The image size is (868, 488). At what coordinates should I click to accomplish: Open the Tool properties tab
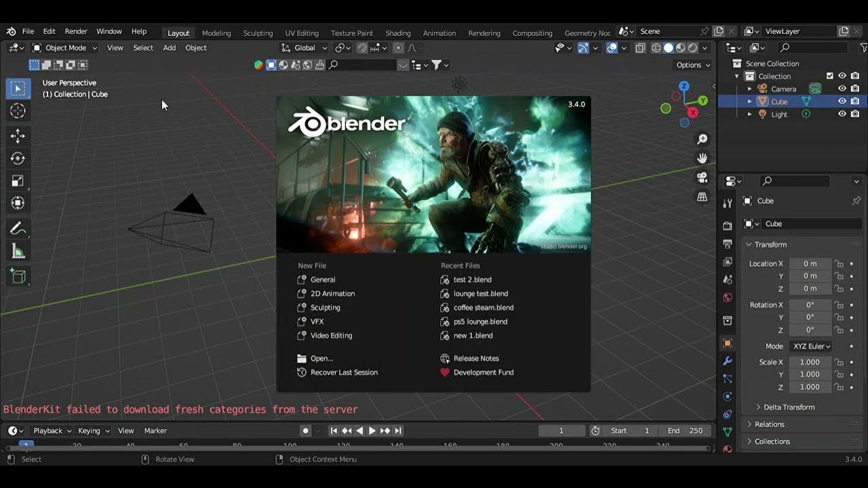point(728,203)
